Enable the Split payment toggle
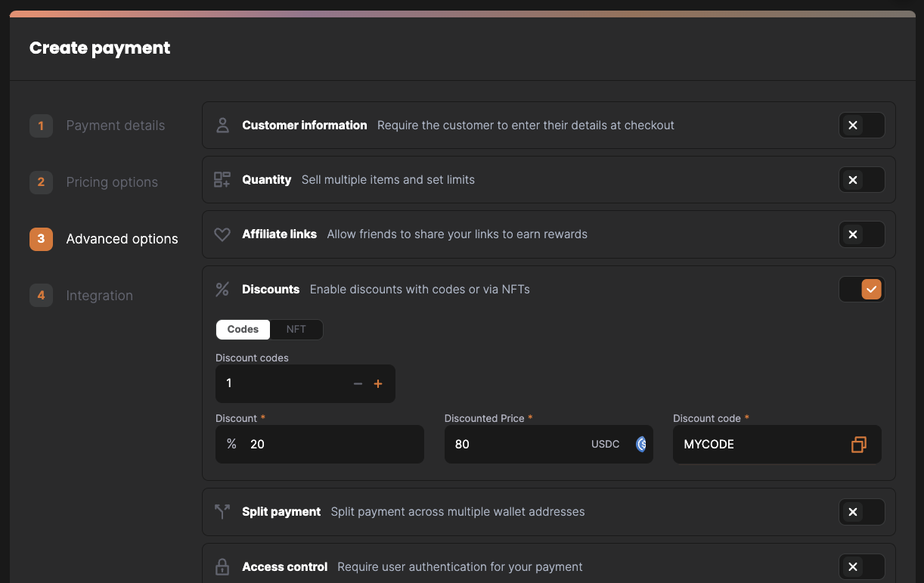Viewport: 924px width, 583px height. 861,512
